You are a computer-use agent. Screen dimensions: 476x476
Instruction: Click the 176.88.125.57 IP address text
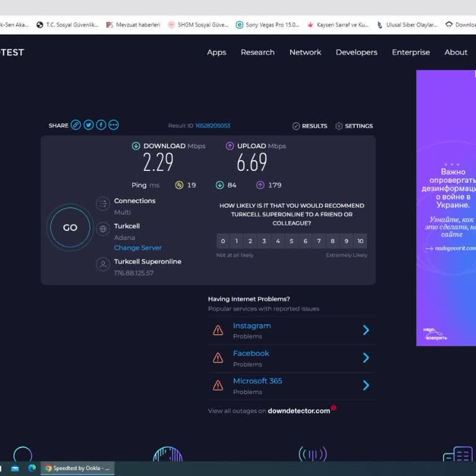point(134,273)
